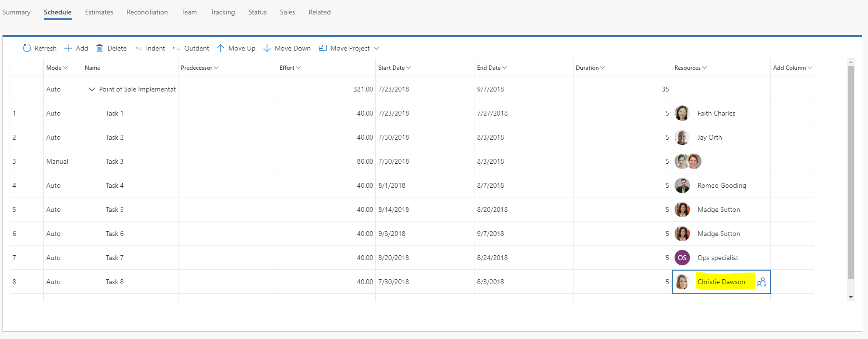The height and width of the screenshot is (339, 868).
Task: Open the Team tab
Action: coord(189,12)
